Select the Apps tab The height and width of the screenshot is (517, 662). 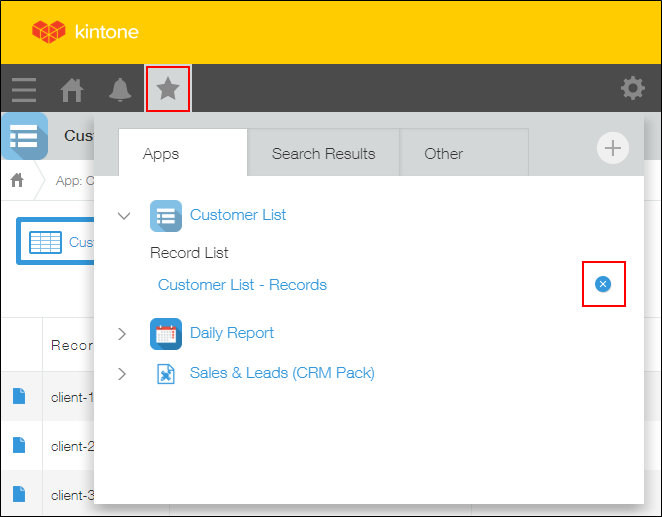(161, 153)
